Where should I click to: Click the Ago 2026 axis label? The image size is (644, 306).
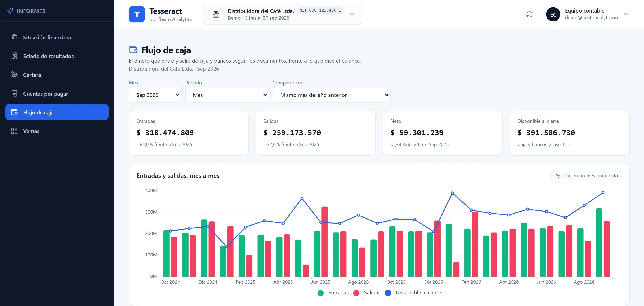click(x=584, y=282)
